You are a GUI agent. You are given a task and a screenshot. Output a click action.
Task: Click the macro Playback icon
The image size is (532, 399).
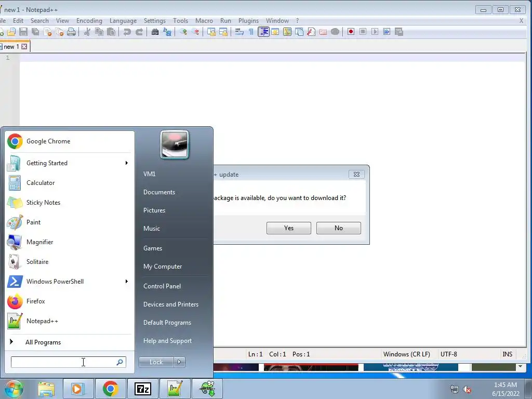375,32
